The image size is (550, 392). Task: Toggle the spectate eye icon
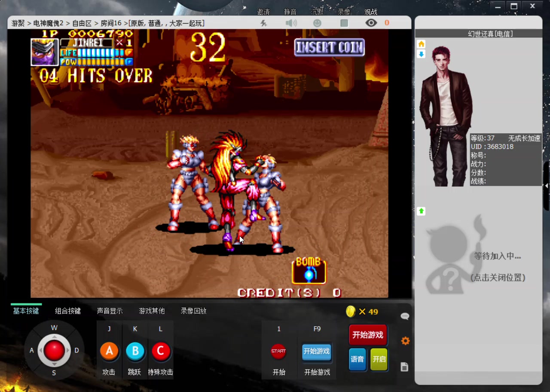[x=371, y=23]
